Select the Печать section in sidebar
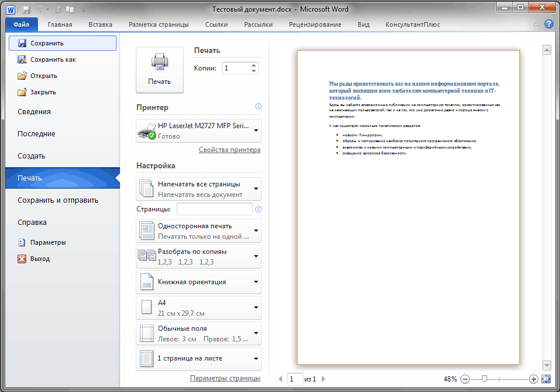The height and width of the screenshot is (392, 560). (62, 178)
